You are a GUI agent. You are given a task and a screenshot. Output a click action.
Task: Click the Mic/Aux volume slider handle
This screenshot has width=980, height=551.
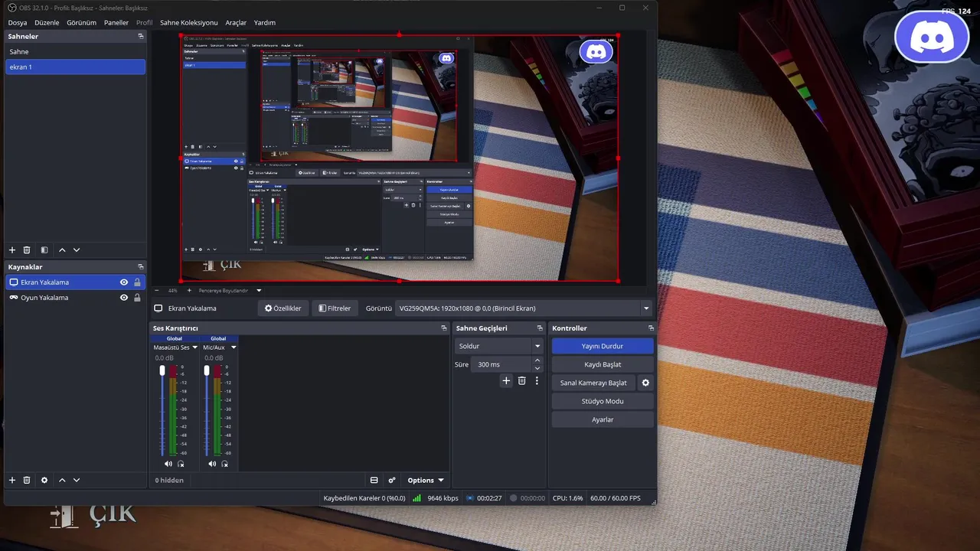(207, 370)
